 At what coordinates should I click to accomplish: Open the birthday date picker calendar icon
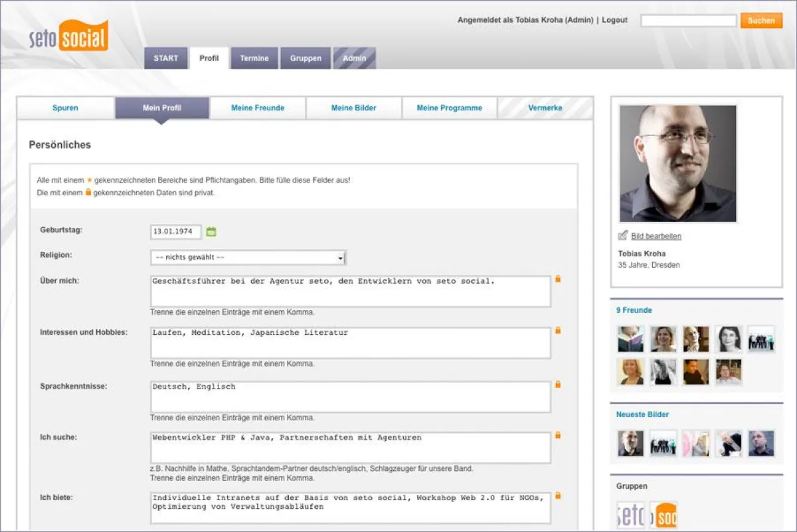(x=211, y=231)
